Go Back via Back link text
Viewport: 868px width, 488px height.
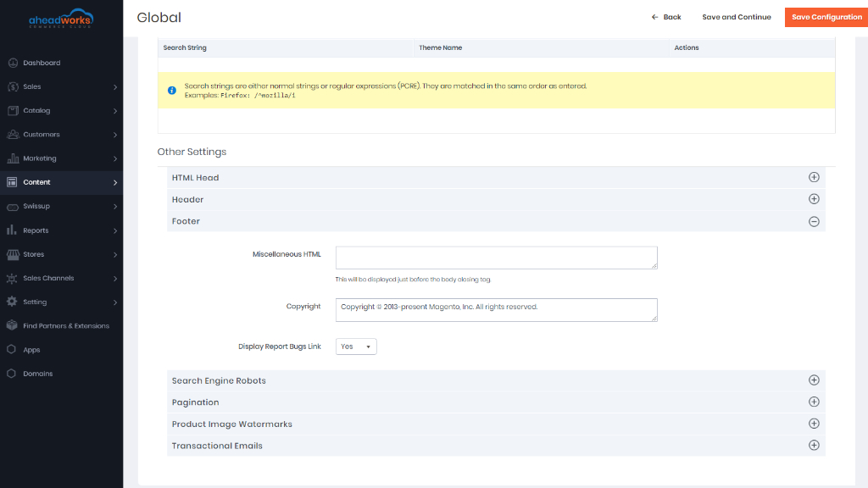672,17
